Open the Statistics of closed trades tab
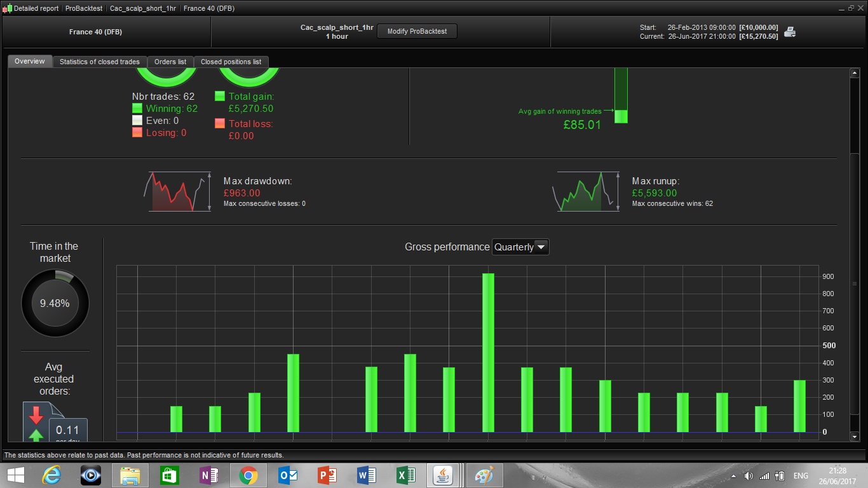 tap(100, 62)
